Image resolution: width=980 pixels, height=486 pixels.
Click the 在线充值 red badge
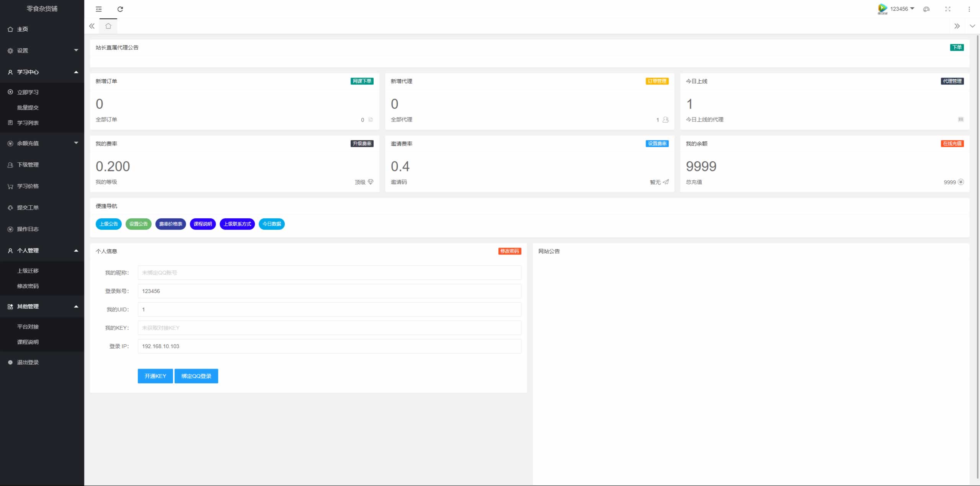[x=952, y=144]
